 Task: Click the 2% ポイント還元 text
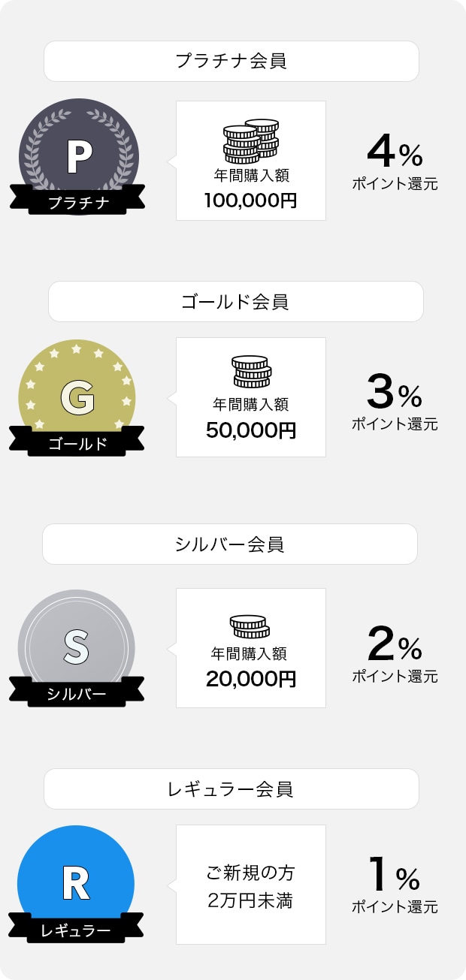tap(395, 657)
